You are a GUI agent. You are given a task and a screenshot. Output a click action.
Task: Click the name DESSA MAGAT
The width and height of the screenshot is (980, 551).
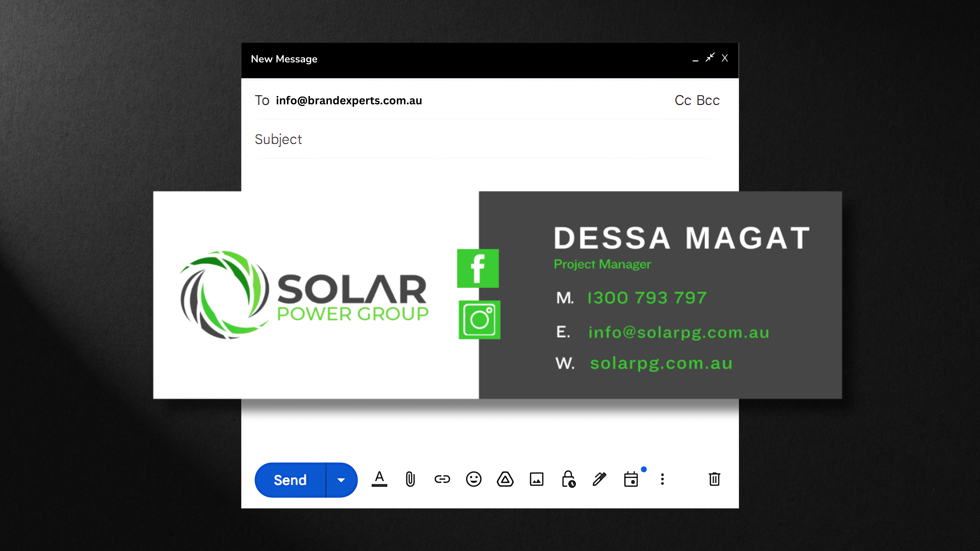coord(682,238)
